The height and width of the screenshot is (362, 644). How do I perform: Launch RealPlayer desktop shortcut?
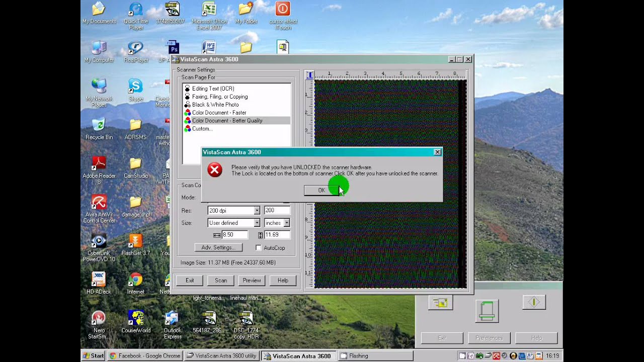tap(136, 52)
